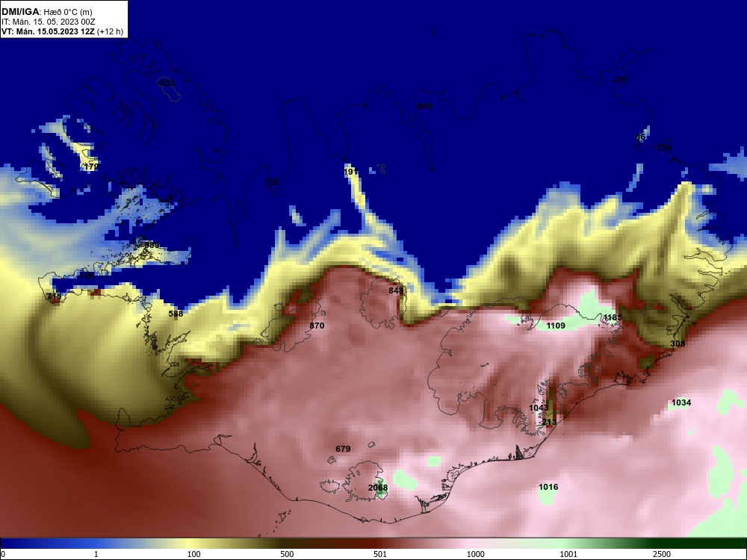
Task: Pick the map value 1185
Action: point(613,317)
